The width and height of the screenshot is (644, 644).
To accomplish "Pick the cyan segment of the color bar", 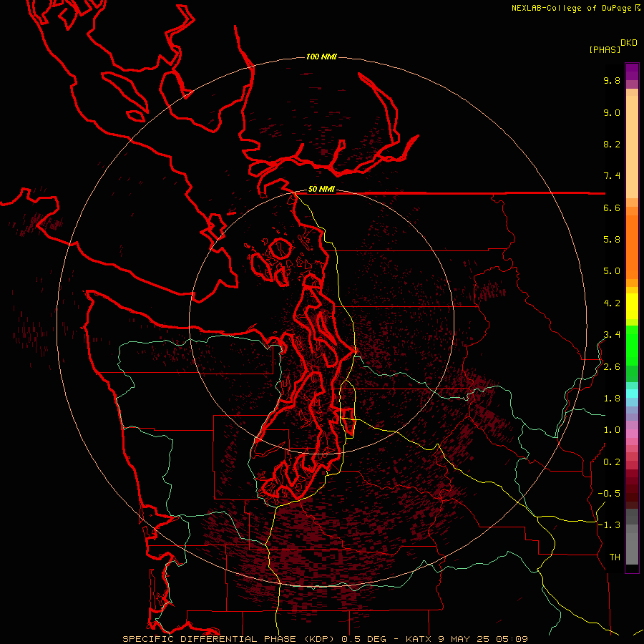I will [x=632, y=394].
